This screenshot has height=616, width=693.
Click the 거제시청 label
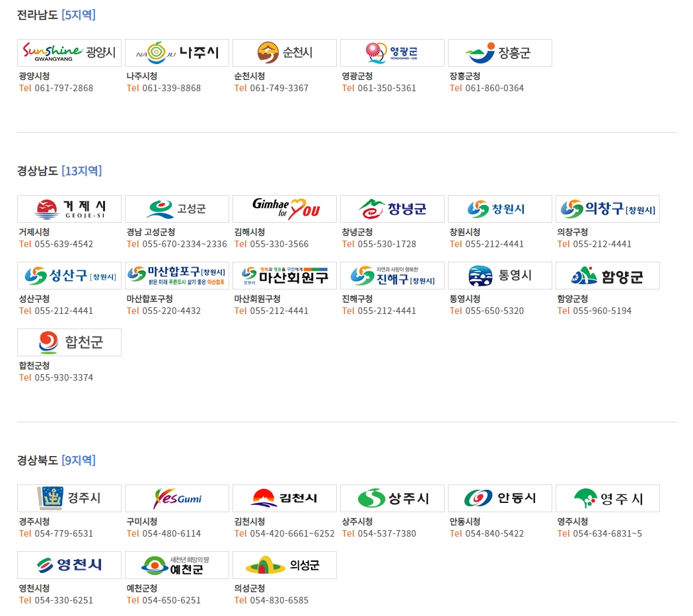tap(34, 232)
